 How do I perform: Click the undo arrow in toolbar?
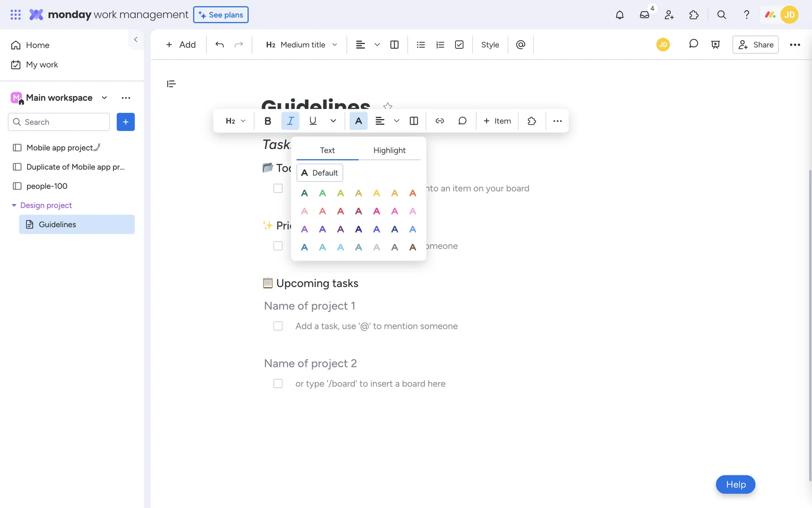click(219, 45)
